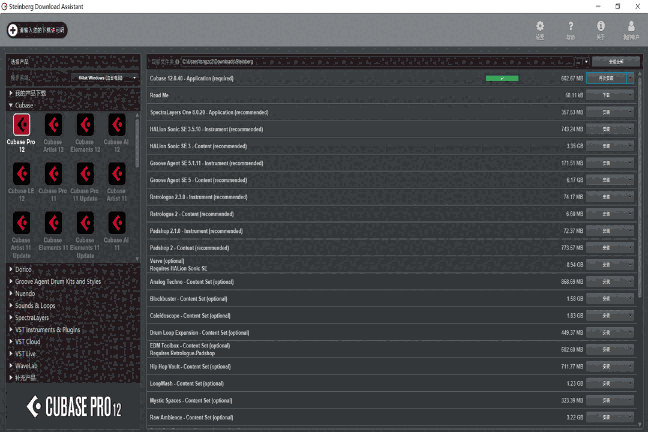Click install button for Hip Hop Vault
648x432 pixels.
point(606,366)
